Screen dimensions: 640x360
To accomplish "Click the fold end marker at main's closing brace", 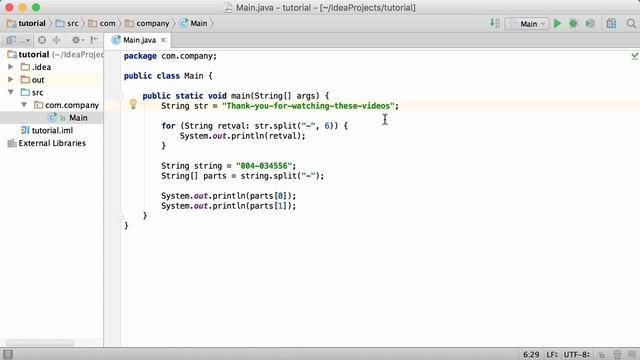I will [x=120, y=215].
